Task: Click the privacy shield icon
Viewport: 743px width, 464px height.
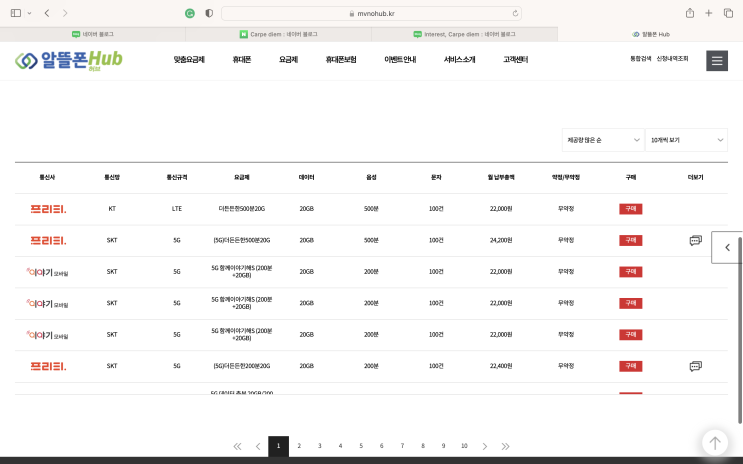Action: 209,13
